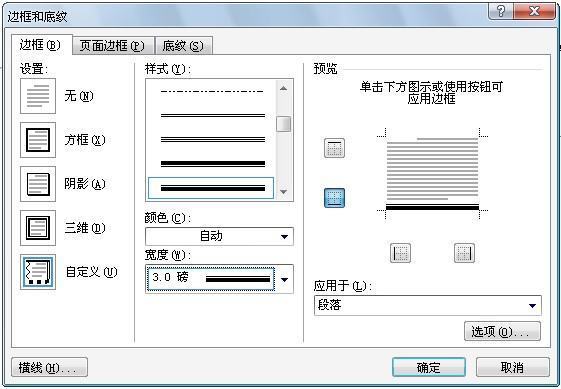Click the 无 (N) label
Viewport: 561px width, 389px height.
click(79, 96)
